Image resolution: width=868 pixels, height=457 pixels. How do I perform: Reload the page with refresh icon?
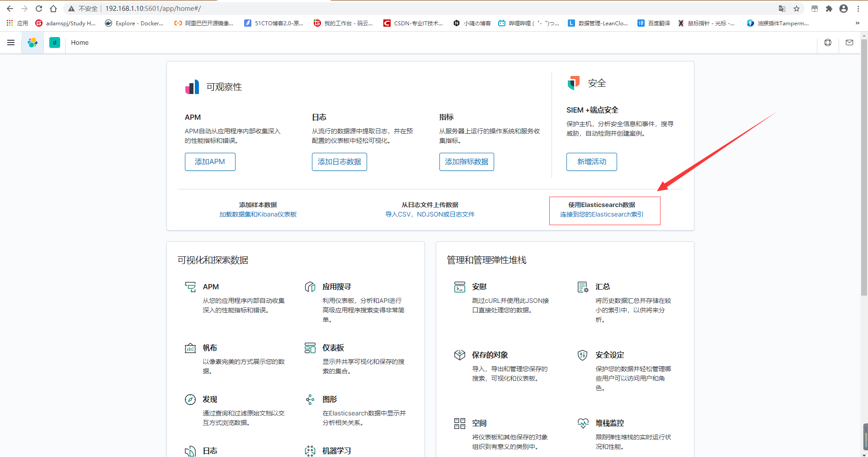click(x=39, y=9)
